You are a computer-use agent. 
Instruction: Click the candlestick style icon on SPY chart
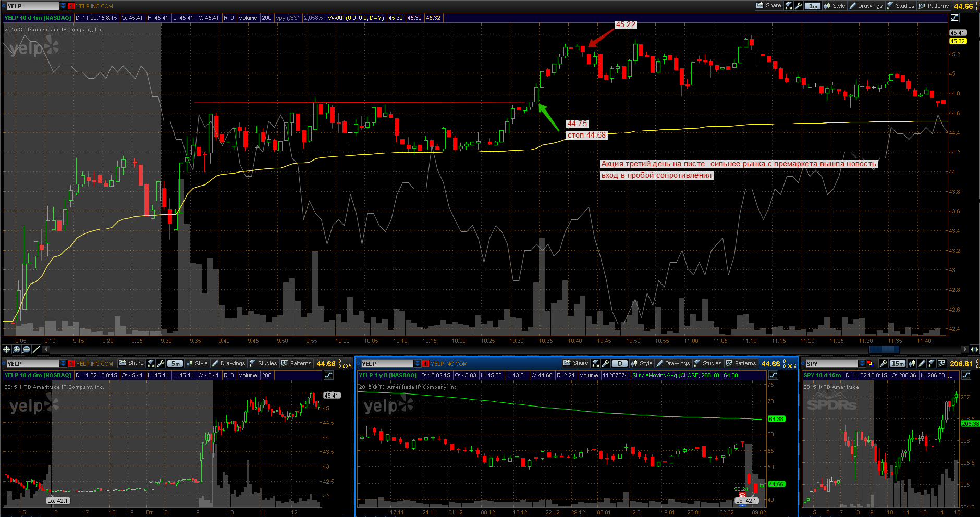912,364
